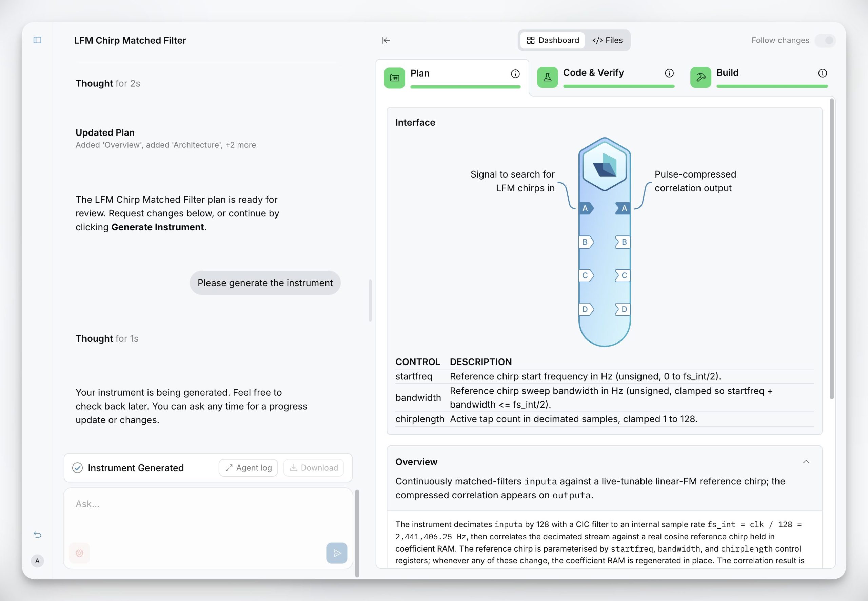Screen dimensions: 868x601
Task: Click the chat input box scrollbar
Action: click(x=357, y=533)
